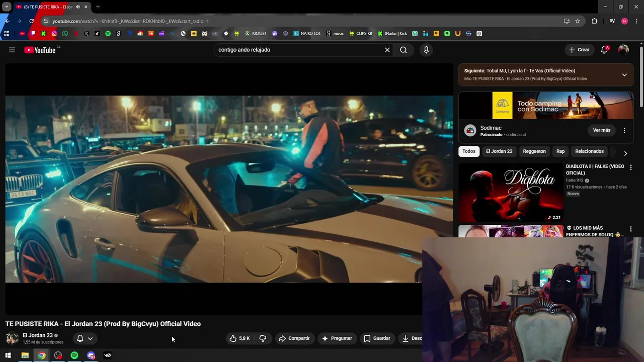
Task: Click the video player area
Action: pos(229,189)
